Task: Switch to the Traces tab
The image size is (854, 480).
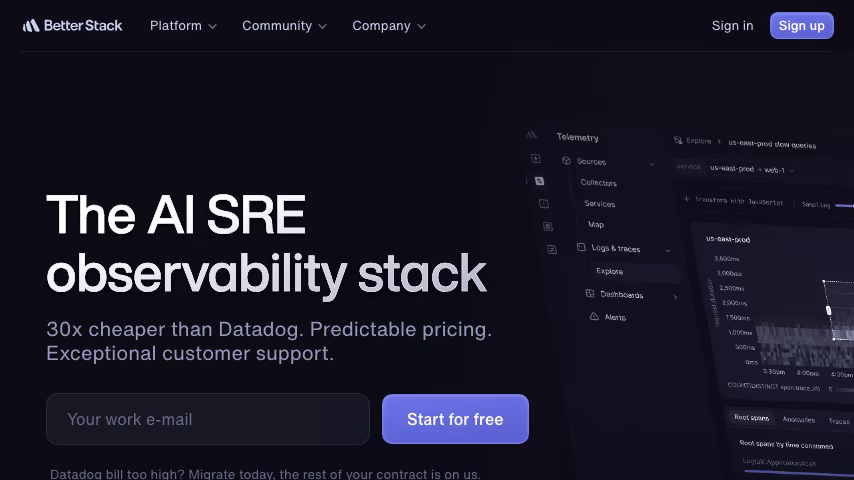Action: pos(839,421)
